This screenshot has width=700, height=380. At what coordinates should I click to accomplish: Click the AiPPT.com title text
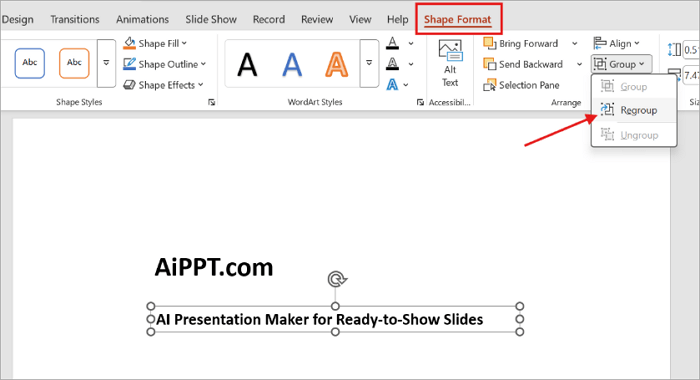(x=214, y=267)
